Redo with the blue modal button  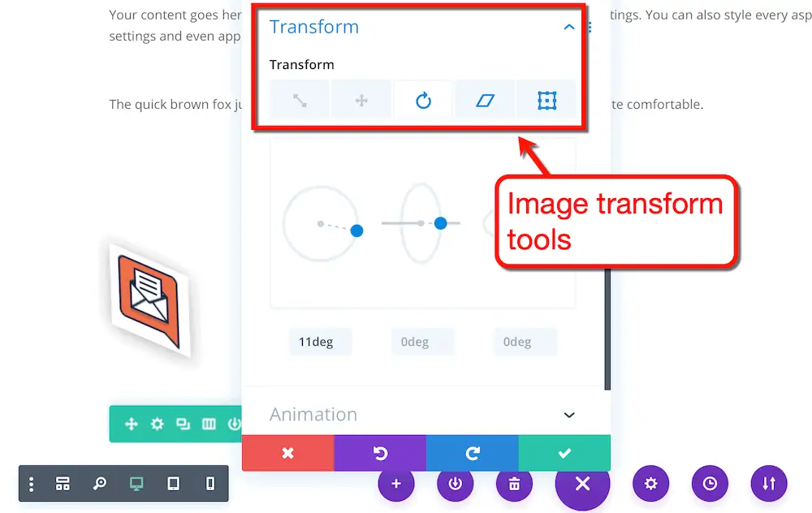click(x=473, y=454)
